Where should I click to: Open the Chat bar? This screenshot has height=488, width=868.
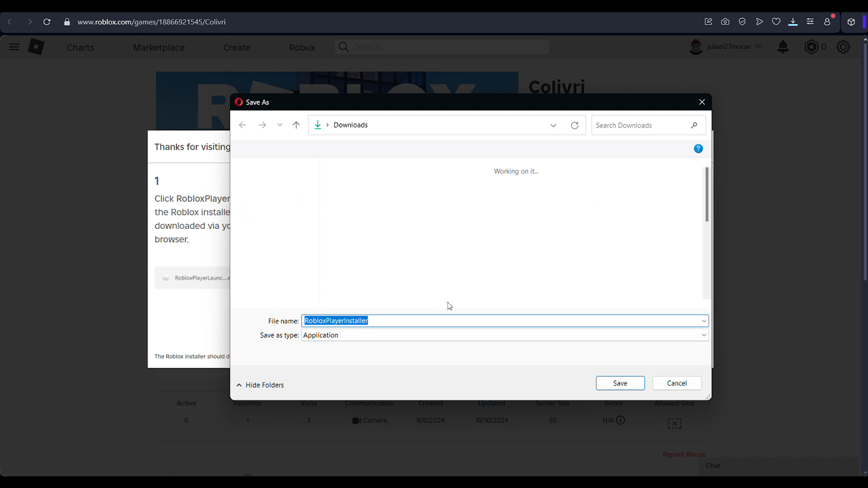[778, 466]
